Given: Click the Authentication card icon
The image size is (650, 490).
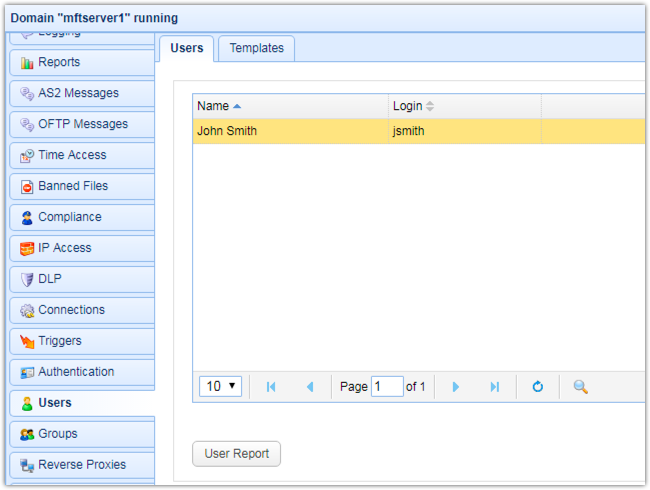Looking at the screenshot, I should pyautogui.click(x=27, y=372).
